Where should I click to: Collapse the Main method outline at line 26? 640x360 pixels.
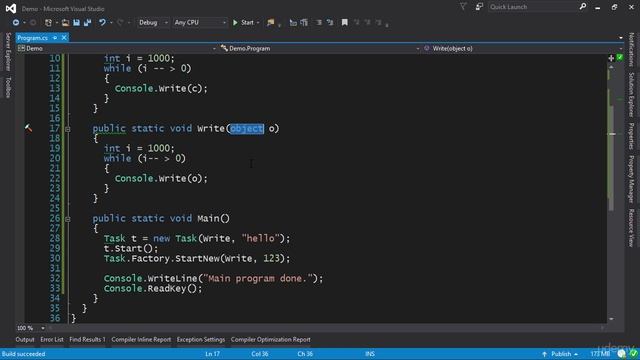pyautogui.click(x=68, y=219)
